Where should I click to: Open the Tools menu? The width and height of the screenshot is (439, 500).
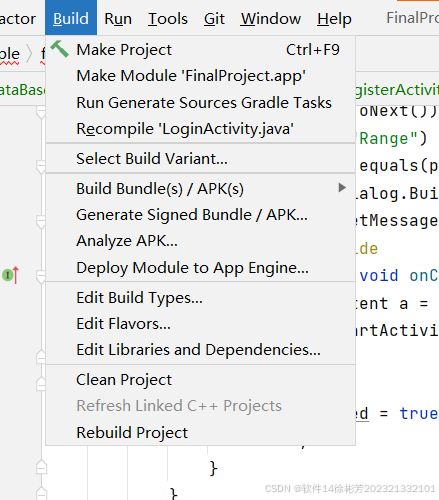(168, 19)
